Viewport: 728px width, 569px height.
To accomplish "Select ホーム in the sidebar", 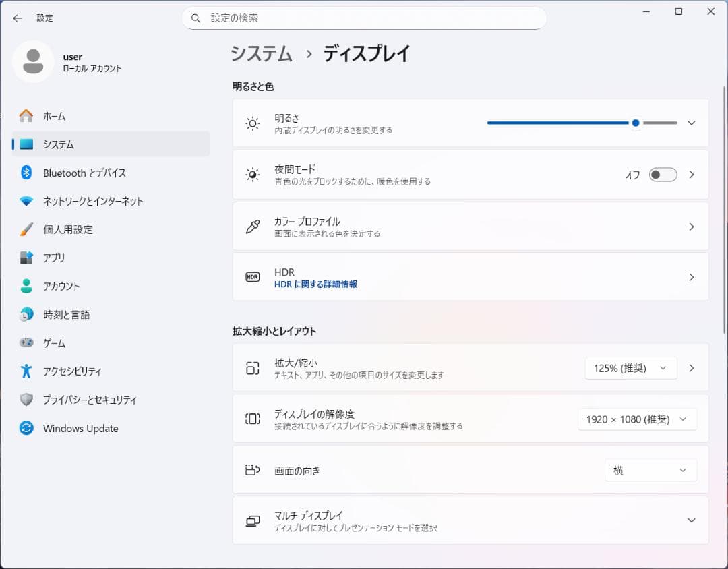I will (53, 116).
